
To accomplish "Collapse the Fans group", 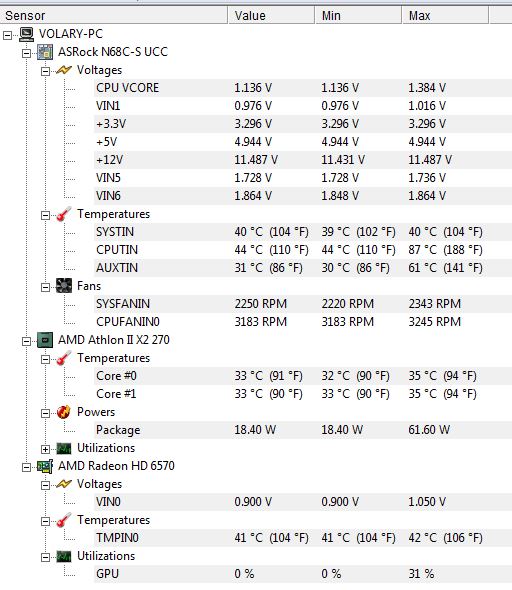I will 45,287.
